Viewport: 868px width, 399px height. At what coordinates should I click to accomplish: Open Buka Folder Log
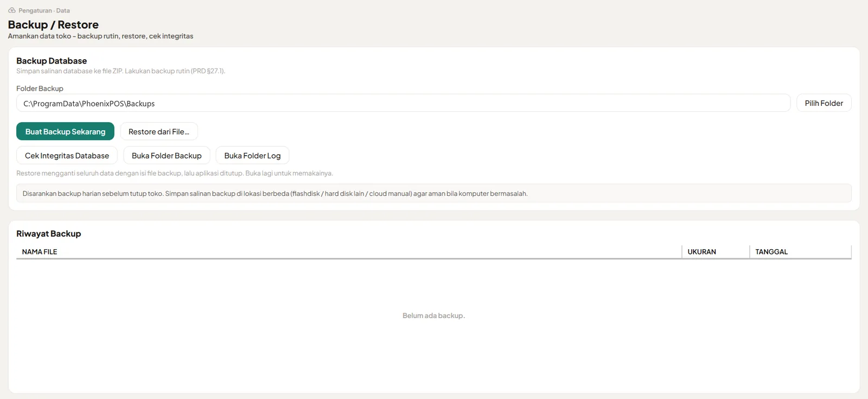252,155
